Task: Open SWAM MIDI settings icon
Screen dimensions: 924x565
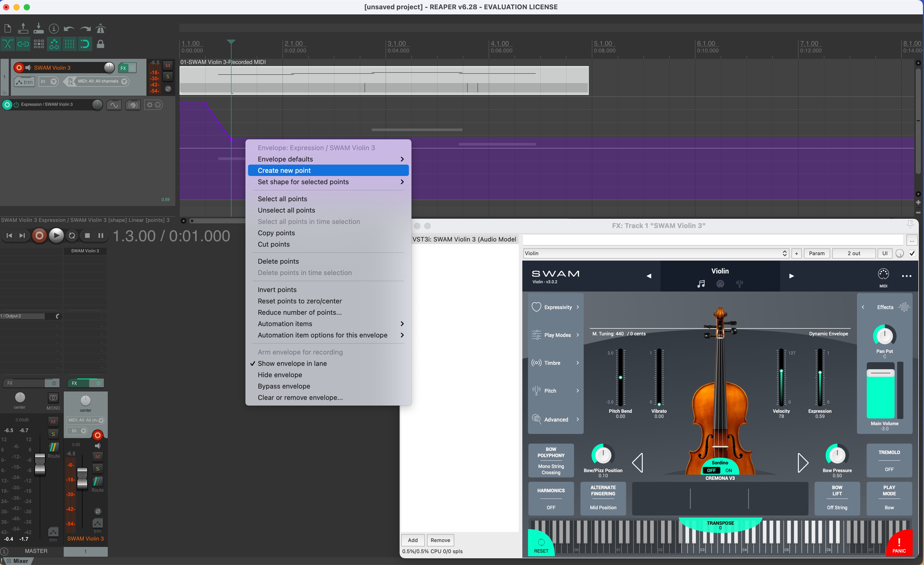Action: [x=883, y=275]
